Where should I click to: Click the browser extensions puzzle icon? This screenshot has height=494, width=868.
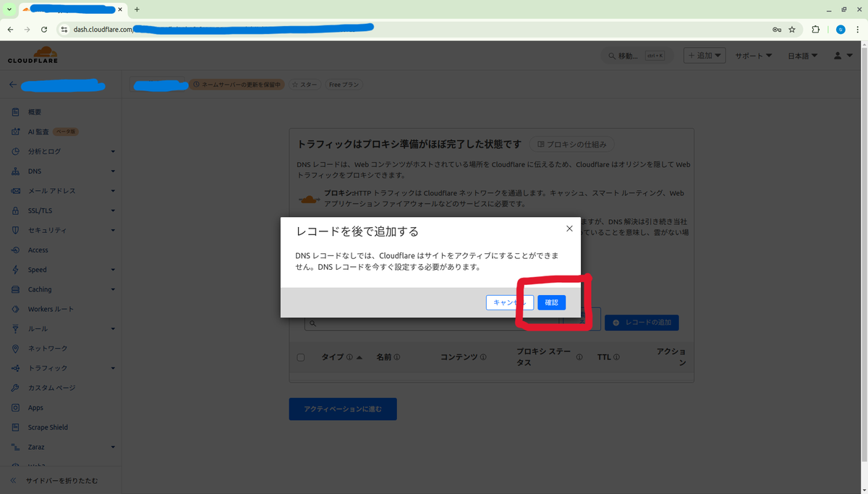pyautogui.click(x=816, y=30)
